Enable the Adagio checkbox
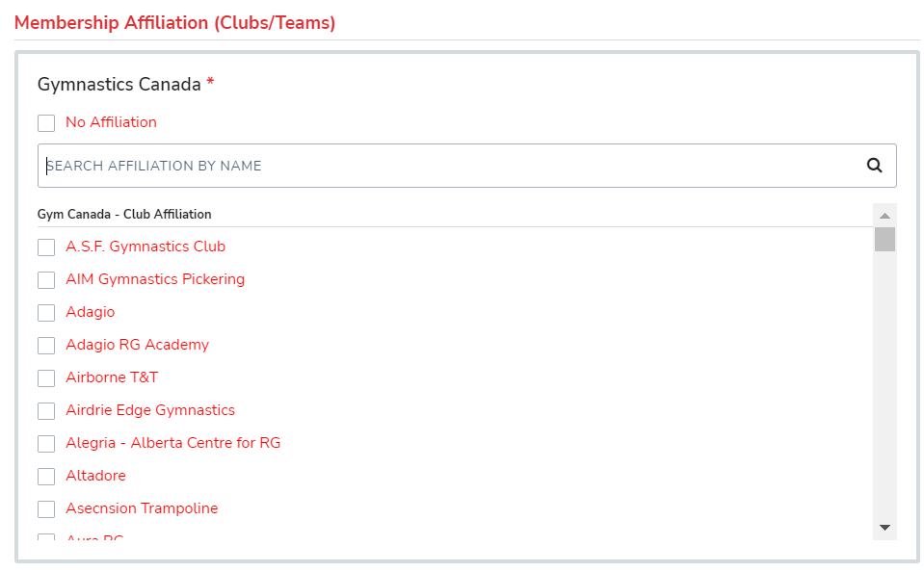Image resolution: width=924 pixels, height=572 pixels. [x=46, y=313]
